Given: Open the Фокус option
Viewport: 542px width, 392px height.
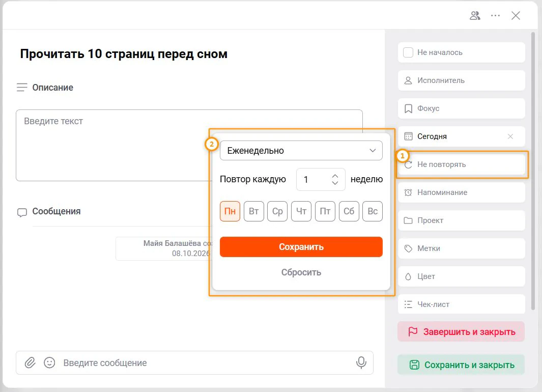Looking at the screenshot, I should [462, 108].
